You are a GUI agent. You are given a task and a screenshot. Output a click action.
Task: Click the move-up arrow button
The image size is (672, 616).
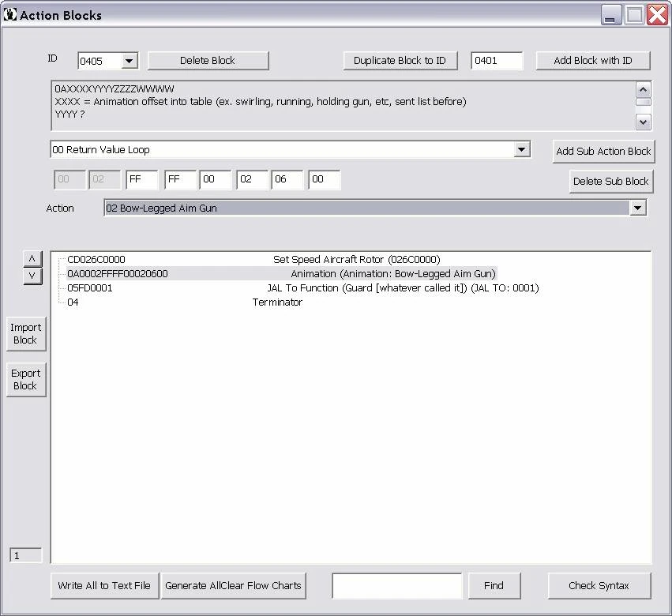tap(32, 259)
